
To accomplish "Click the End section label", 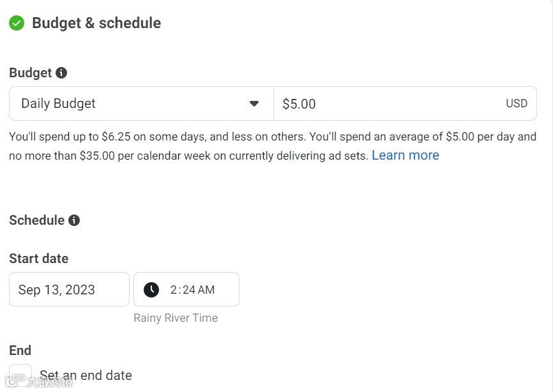I will pos(20,351).
